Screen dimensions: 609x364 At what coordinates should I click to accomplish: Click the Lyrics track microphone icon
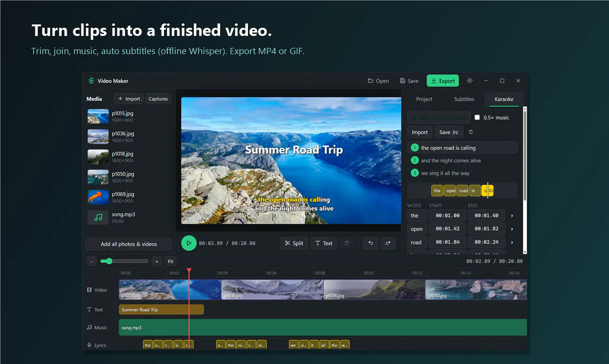89,345
